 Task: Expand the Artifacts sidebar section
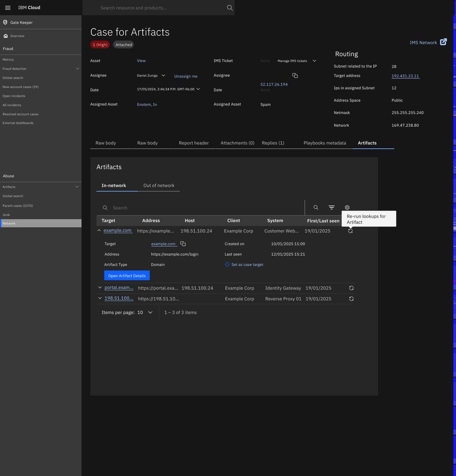(x=77, y=187)
